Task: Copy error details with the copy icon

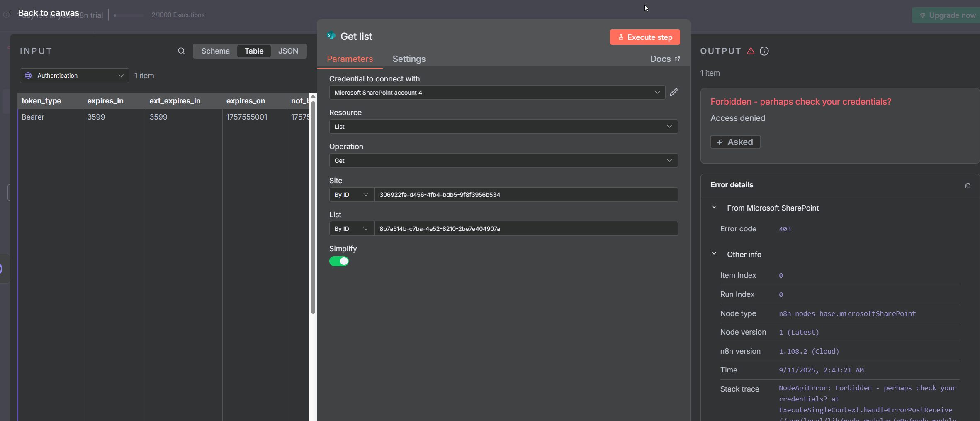Action: (x=968, y=186)
